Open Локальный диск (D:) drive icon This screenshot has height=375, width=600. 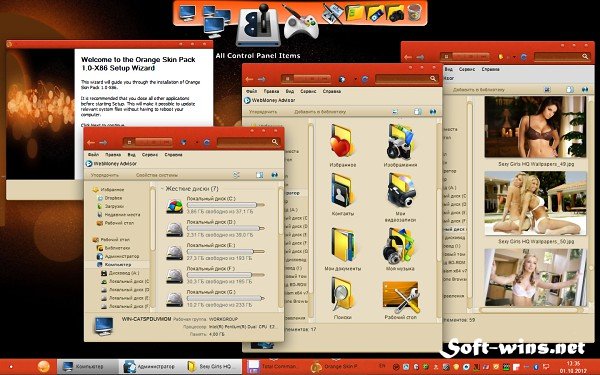click(174, 229)
